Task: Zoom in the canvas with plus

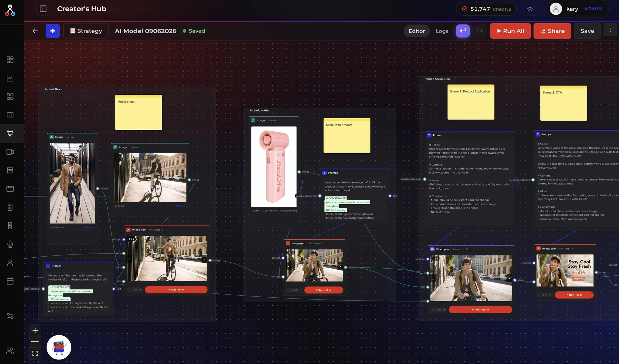Action: pos(35,330)
